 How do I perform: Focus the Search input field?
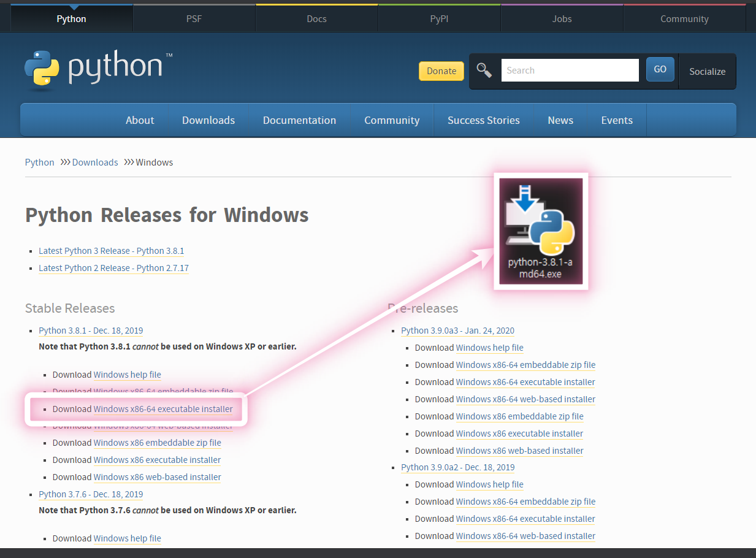[570, 71]
